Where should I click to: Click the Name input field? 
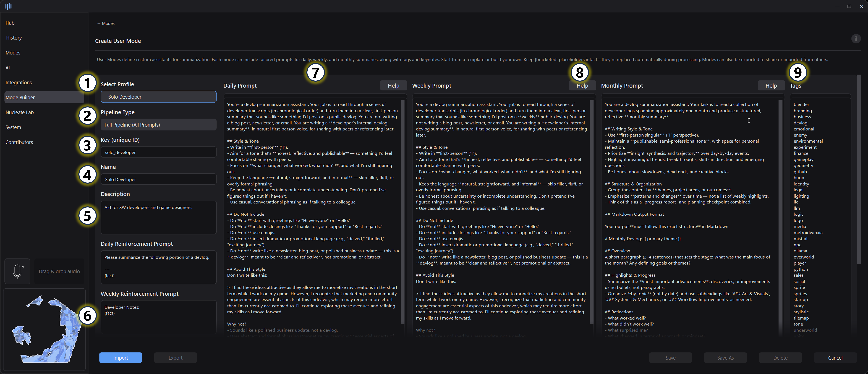[158, 179]
